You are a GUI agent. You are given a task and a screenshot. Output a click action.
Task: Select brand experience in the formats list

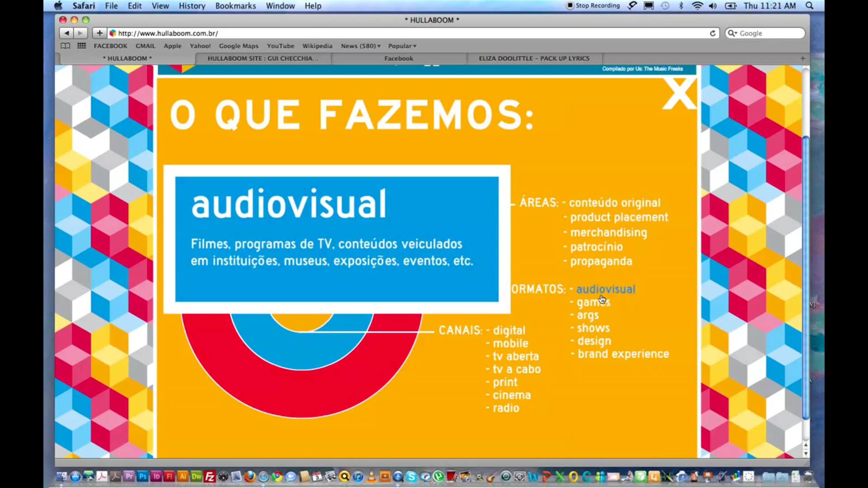623,354
